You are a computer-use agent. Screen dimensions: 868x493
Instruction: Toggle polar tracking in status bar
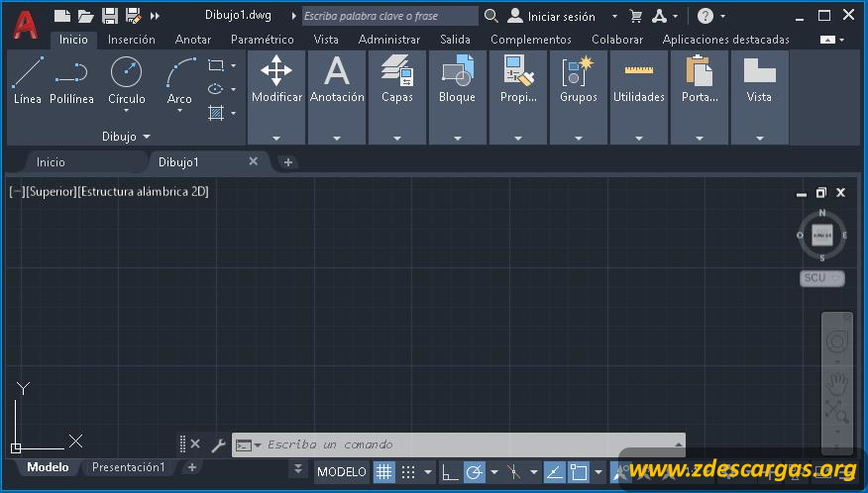[x=475, y=472]
